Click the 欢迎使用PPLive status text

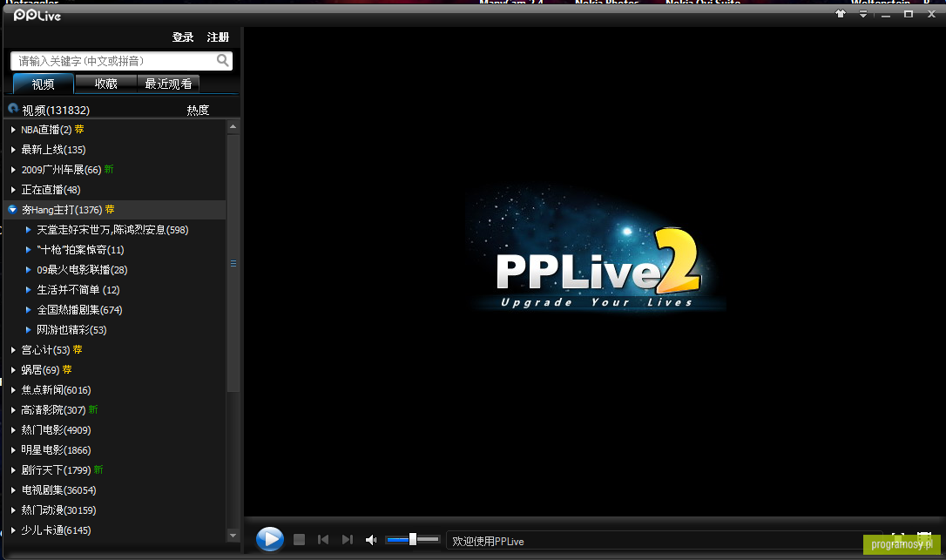click(488, 542)
